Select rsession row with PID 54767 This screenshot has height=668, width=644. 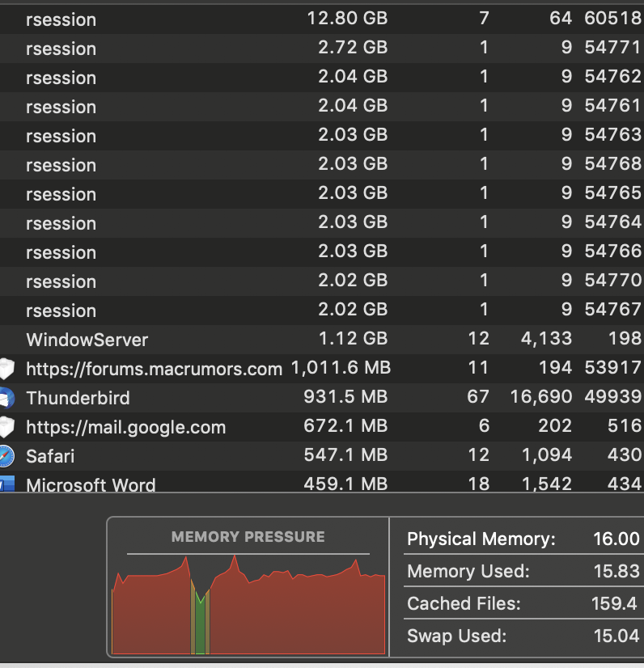click(322, 311)
